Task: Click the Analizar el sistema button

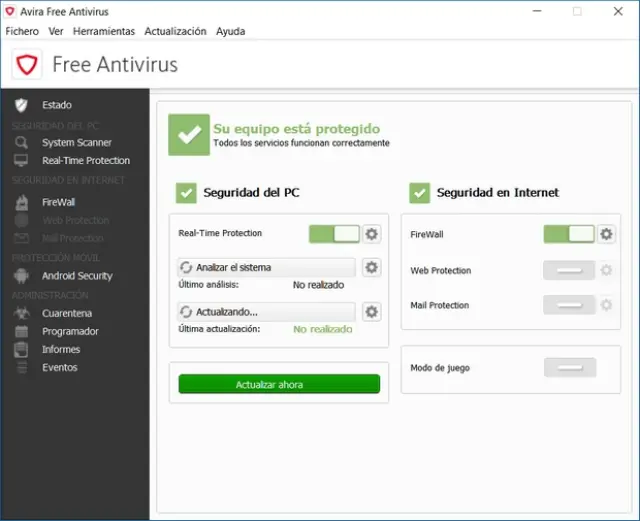Action: tap(266, 267)
